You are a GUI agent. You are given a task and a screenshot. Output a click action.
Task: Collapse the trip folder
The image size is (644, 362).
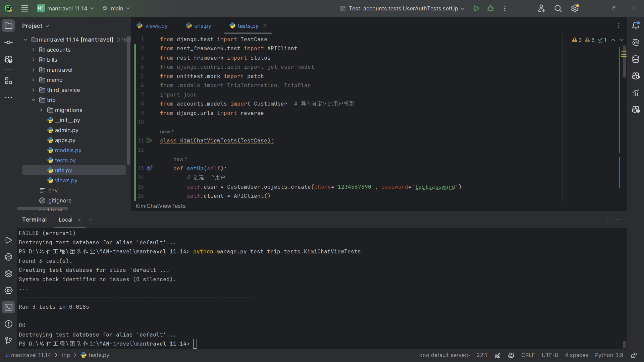coord(34,100)
